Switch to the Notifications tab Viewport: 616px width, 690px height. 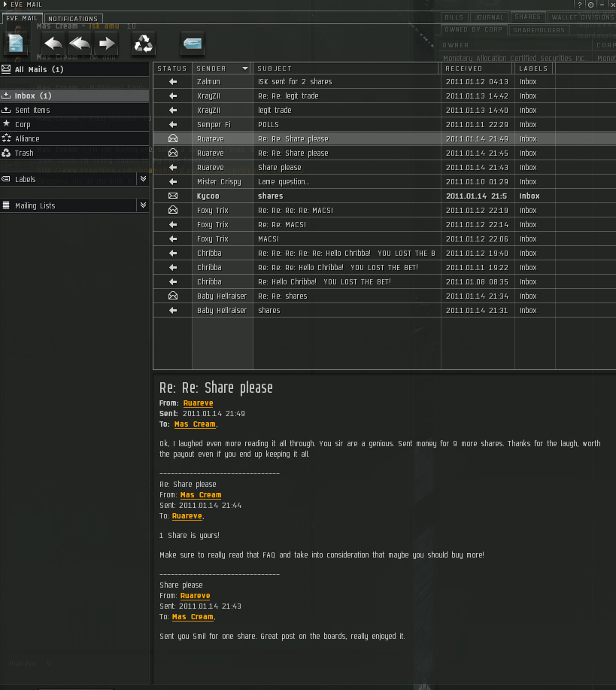click(73, 19)
